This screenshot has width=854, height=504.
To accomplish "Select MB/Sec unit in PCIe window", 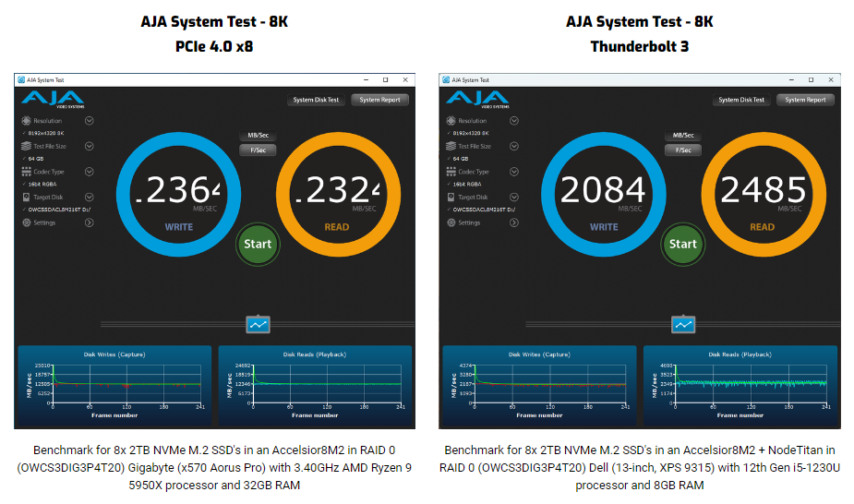I will pos(259,135).
